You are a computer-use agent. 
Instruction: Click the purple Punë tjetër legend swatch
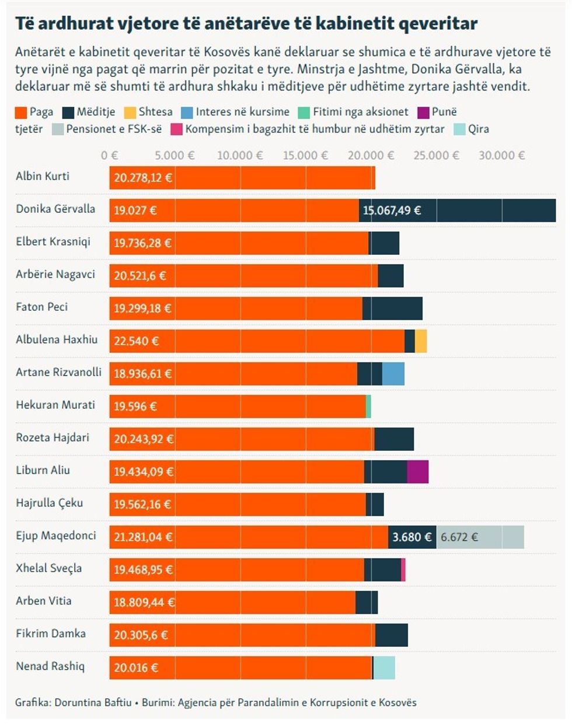click(424, 112)
